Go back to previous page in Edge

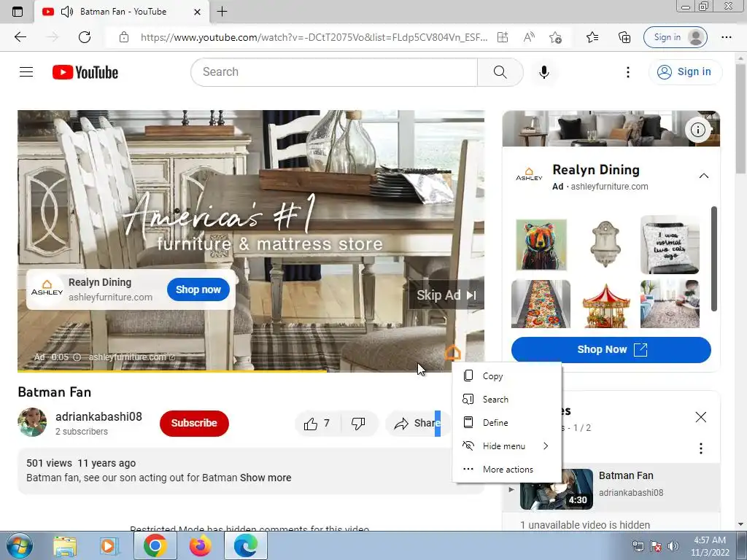(x=20, y=37)
